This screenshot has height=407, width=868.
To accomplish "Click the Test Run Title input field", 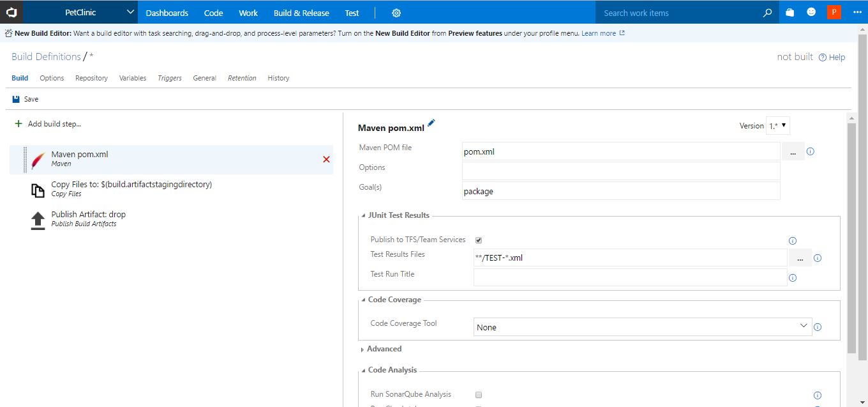I will click(630, 277).
